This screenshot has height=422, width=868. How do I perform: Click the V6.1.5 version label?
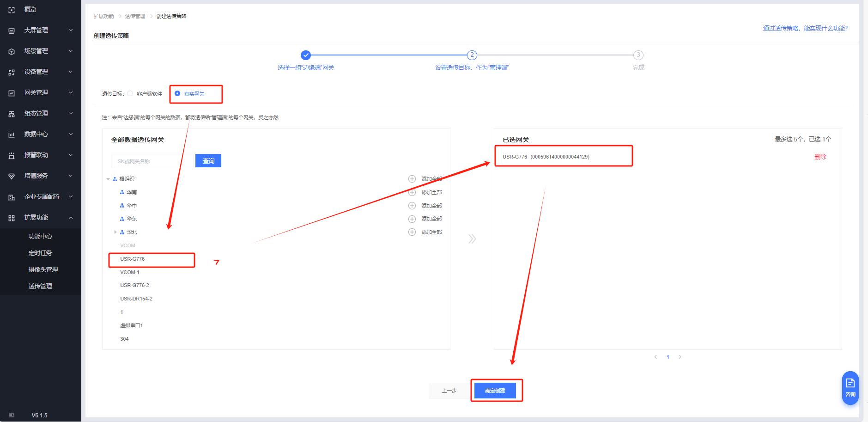point(39,415)
